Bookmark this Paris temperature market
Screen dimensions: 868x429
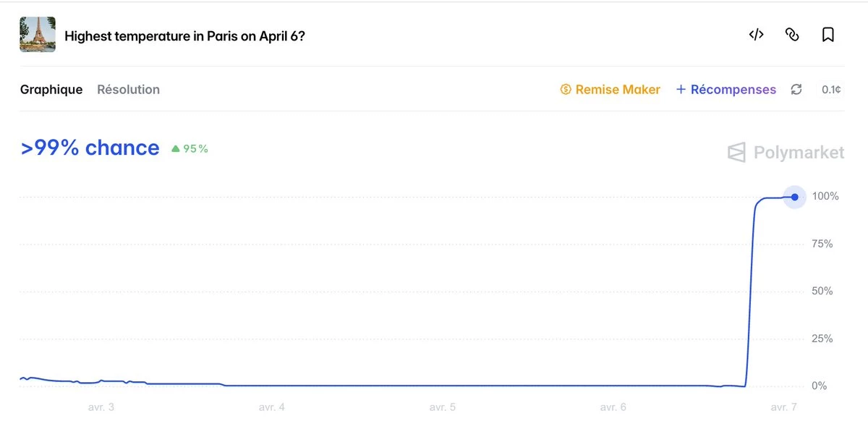pos(828,35)
